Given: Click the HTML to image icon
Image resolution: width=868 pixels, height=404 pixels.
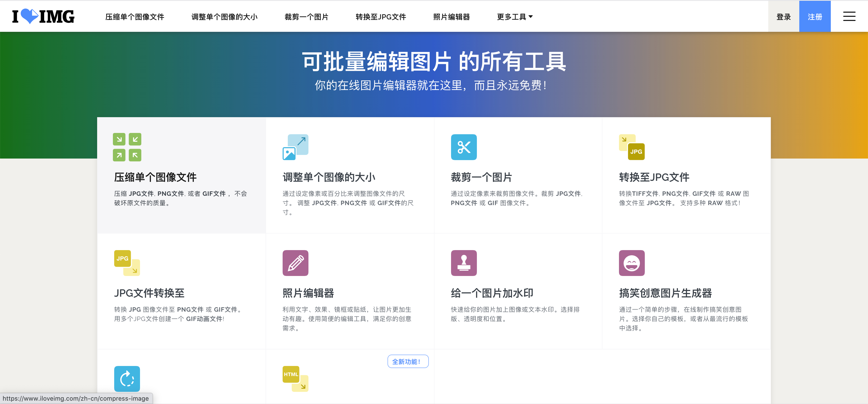Looking at the screenshot, I should click(x=295, y=378).
